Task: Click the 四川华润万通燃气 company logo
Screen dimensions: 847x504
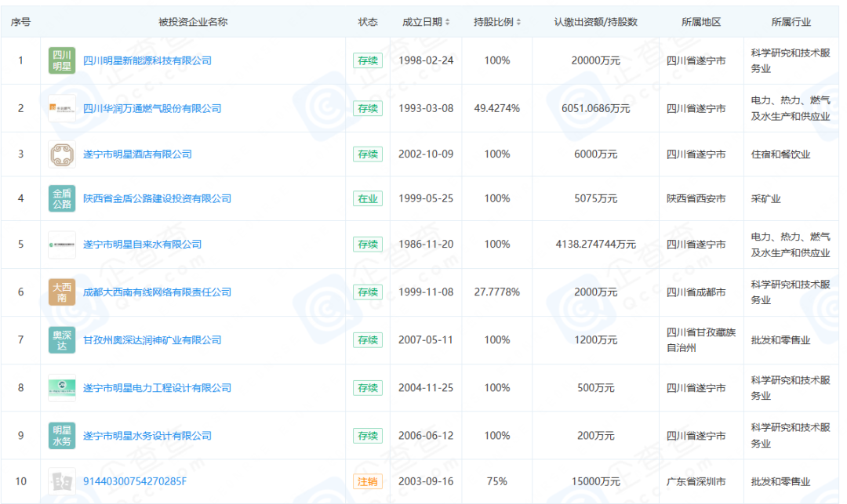Action: 62,108
